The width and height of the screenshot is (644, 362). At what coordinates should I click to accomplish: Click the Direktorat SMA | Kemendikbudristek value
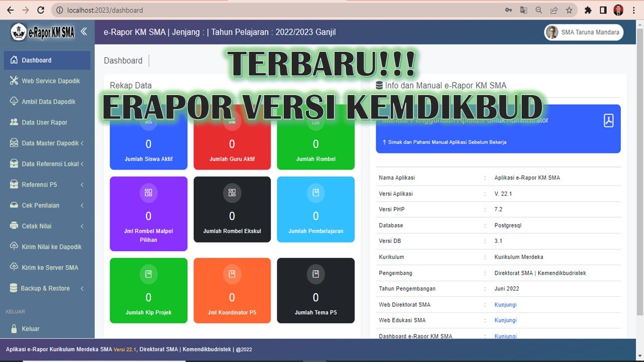pyautogui.click(x=540, y=273)
